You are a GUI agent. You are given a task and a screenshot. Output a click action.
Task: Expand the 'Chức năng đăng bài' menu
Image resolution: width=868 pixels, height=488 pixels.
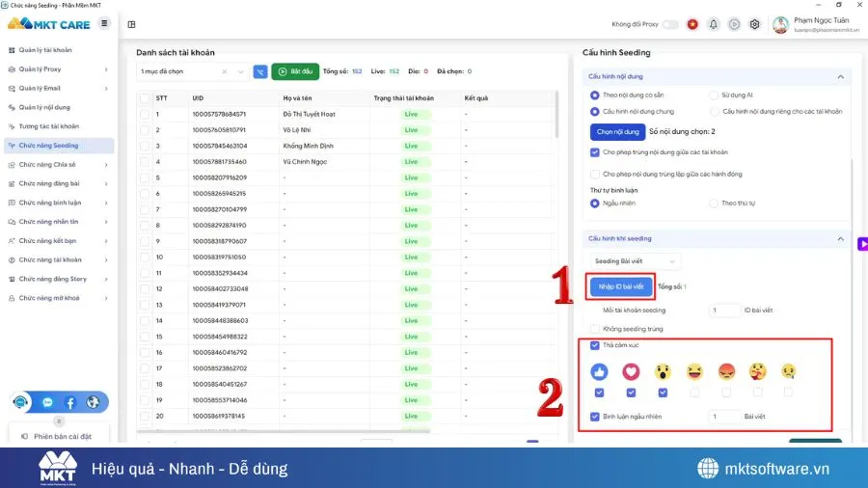point(58,183)
